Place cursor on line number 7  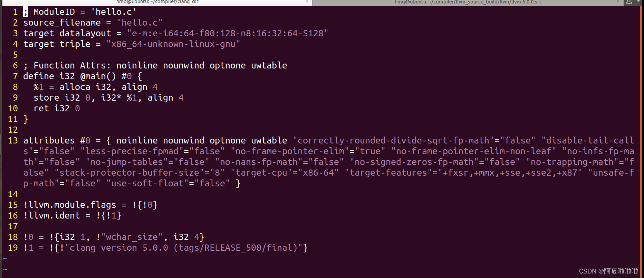click(x=15, y=76)
